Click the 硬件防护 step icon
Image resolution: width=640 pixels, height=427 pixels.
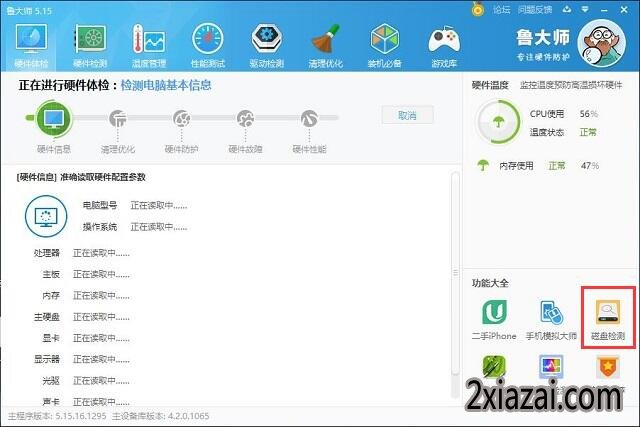click(x=181, y=118)
